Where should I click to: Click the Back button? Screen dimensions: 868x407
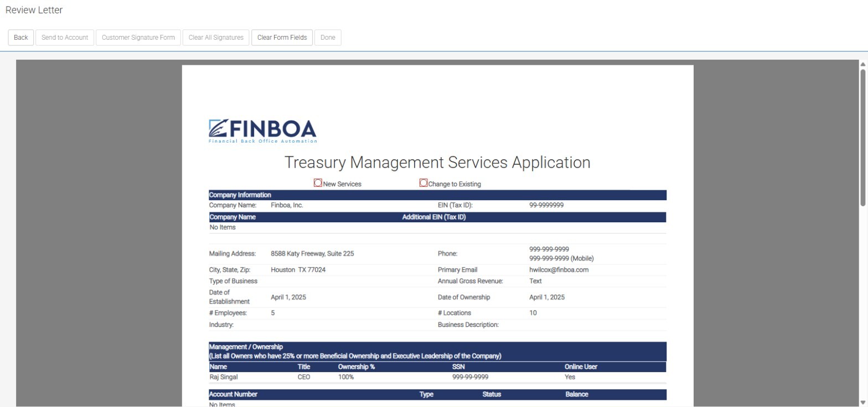[x=21, y=38]
